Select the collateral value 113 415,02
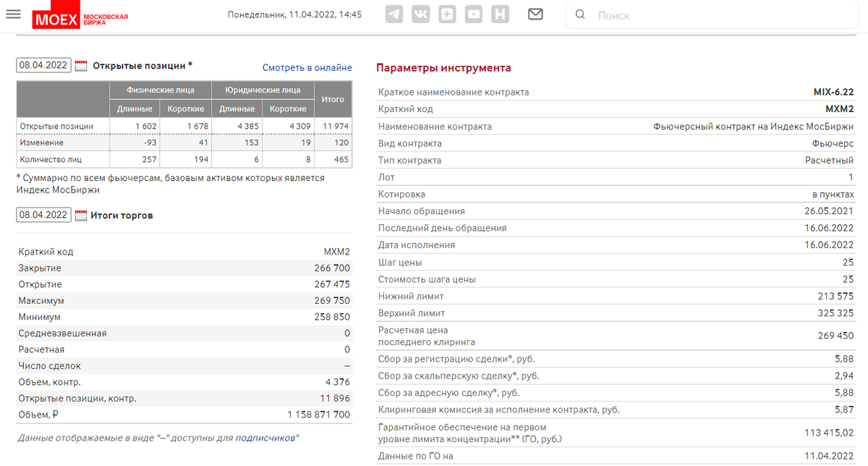The image size is (868, 466). (x=830, y=433)
